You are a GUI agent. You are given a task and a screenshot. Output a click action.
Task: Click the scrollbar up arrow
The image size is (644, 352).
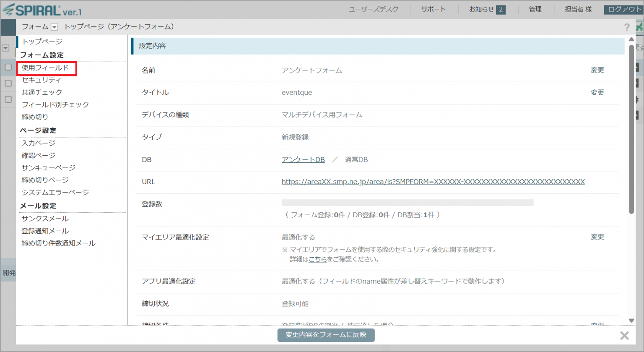point(631,39)
